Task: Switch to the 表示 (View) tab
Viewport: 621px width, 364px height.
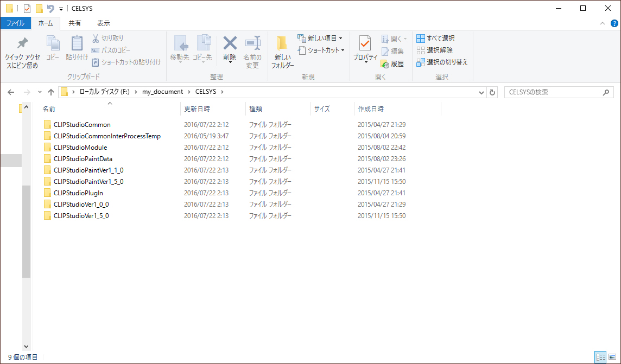Action: (x=104, y=23)
